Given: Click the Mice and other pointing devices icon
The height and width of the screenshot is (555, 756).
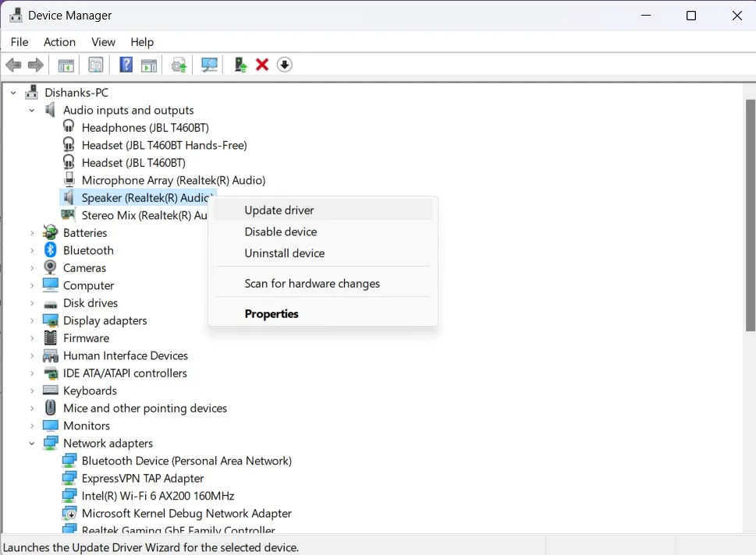Looking at the screenshot, I should [50, 408].
